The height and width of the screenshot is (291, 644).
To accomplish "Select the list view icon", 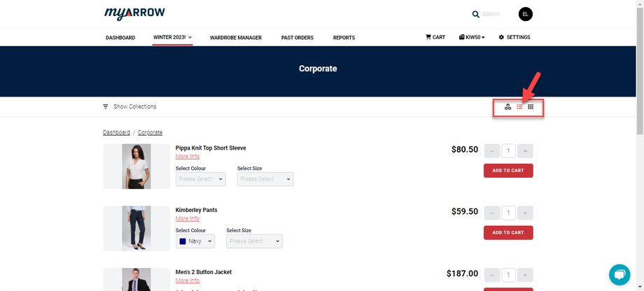I will (x=519, y=107).
